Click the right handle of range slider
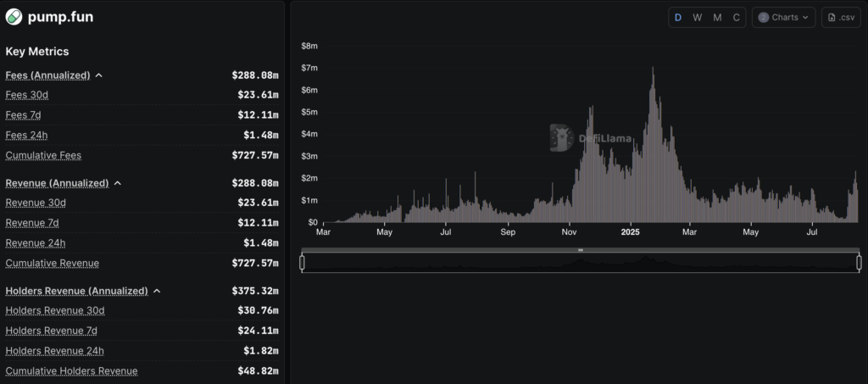The width and height of the screenshot is (868, 384). click(x=860, y=262)
